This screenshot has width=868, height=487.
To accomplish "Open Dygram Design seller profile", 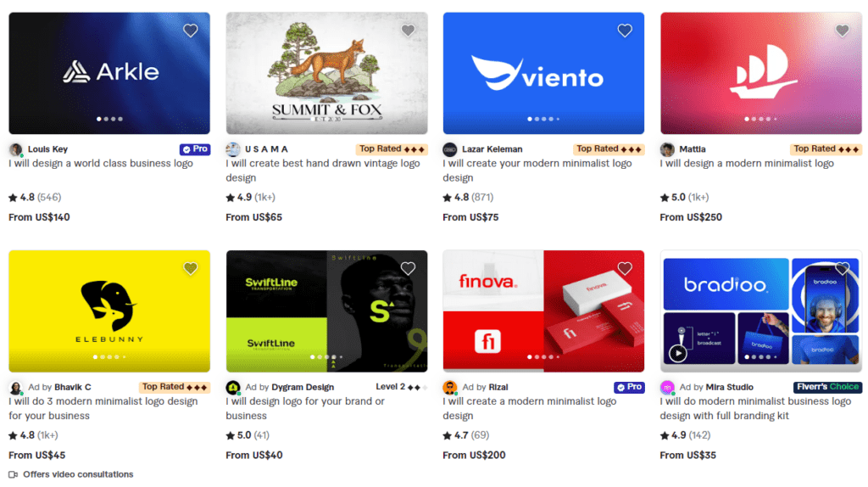I will (303, 387).
